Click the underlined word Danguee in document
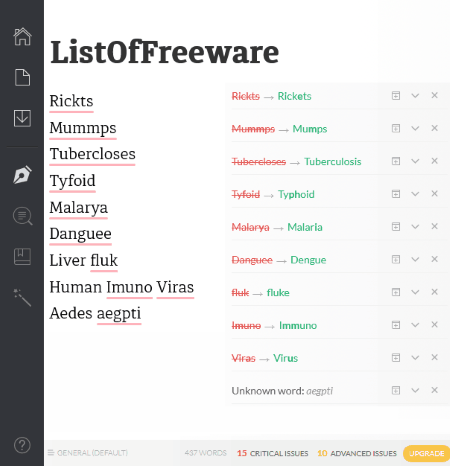 click(80, 234)
